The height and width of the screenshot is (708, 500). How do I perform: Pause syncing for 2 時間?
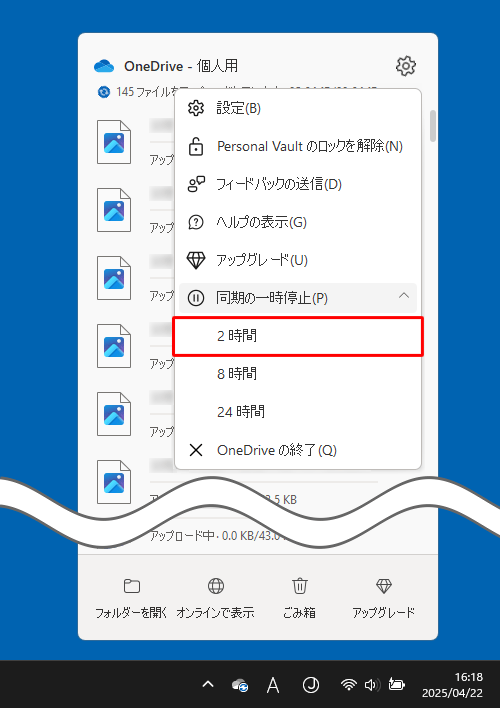click(298, 336)
